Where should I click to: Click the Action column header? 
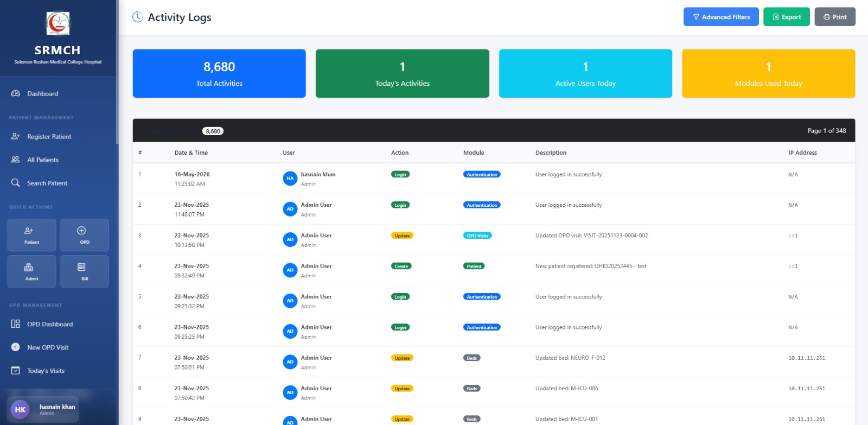[x=400, y=153]
